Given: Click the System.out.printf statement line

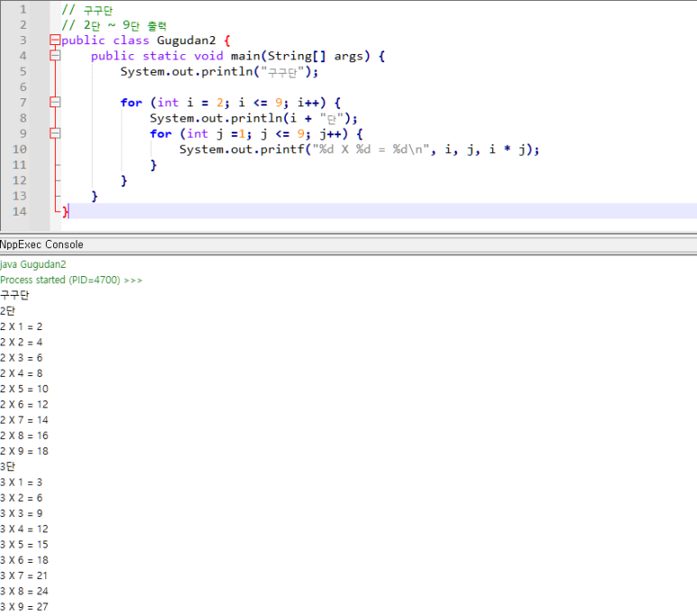Looking at the screenshot, I should pos(359,150).
